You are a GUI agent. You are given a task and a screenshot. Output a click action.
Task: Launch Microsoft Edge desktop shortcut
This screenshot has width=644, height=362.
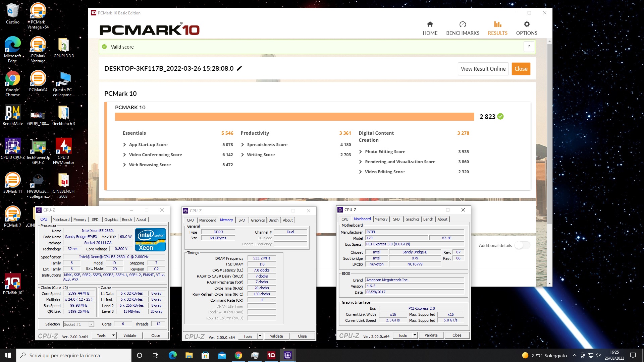pos(12,50)
